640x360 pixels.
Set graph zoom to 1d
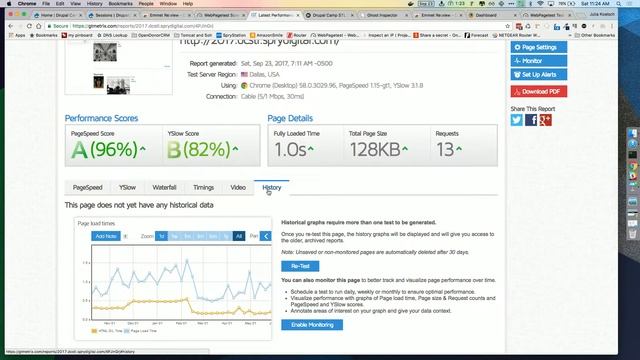pyautogui.click(x=161, y=236)
